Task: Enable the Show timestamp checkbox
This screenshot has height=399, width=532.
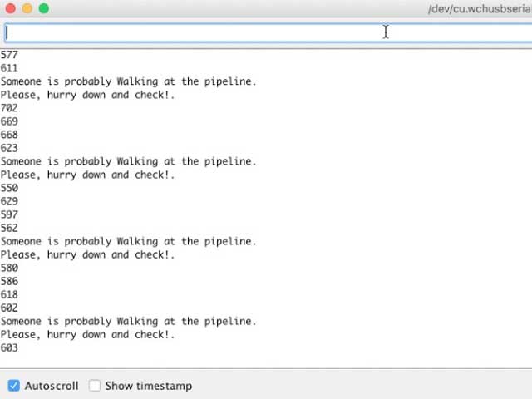Action: pyautogui.click(x=95, y=386)
